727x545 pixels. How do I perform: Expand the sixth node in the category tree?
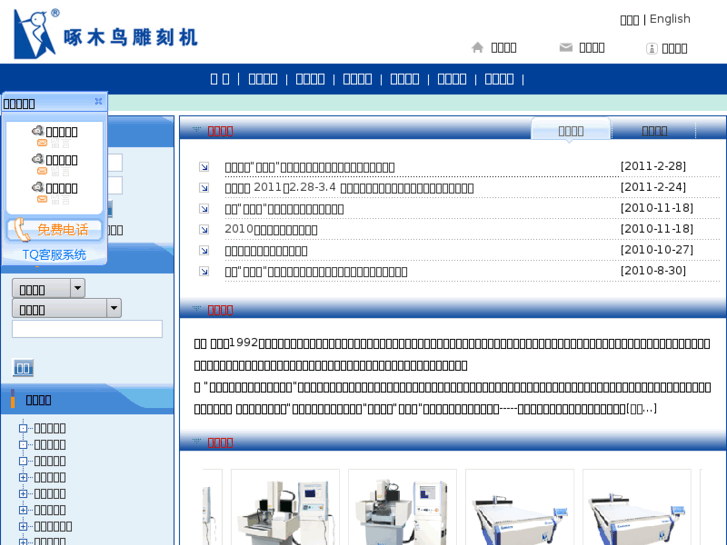pyautogui.click(x=23, y=510)
